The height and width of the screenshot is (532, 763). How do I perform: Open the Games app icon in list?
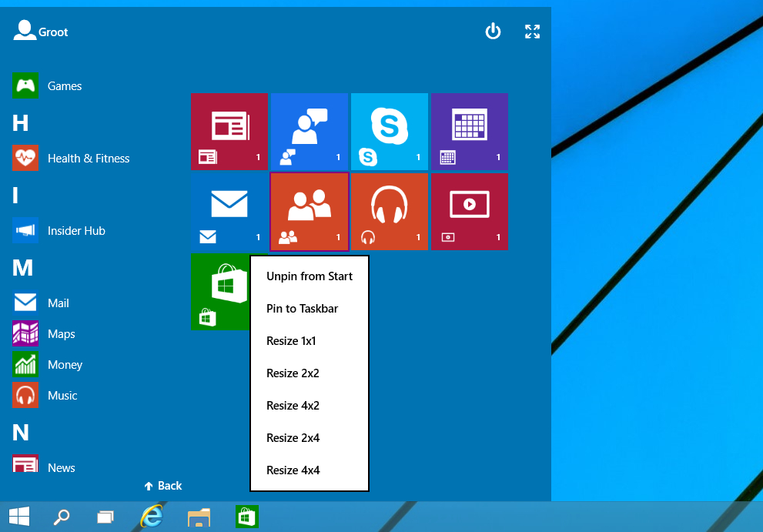click(x=25, y=85)
